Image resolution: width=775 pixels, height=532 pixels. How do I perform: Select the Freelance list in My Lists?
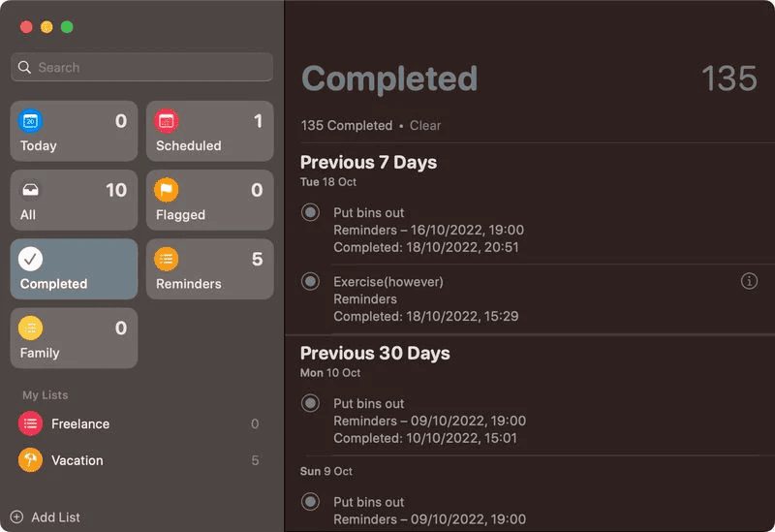(80, 423)
